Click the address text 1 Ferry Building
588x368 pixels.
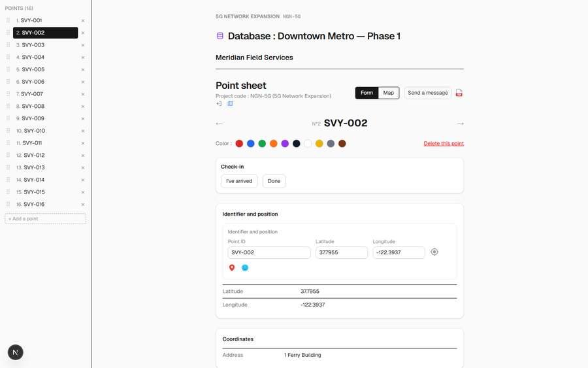point(302,355)
